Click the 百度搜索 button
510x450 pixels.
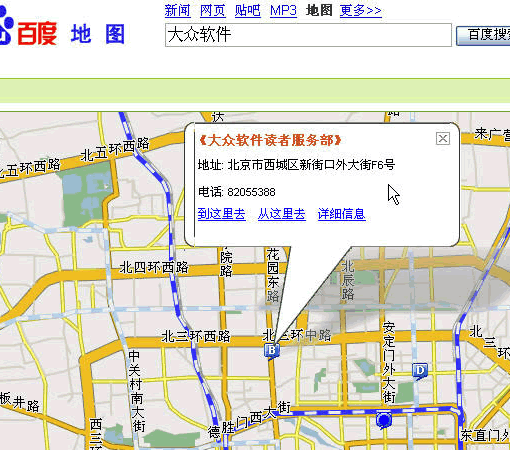pos(483,35)
